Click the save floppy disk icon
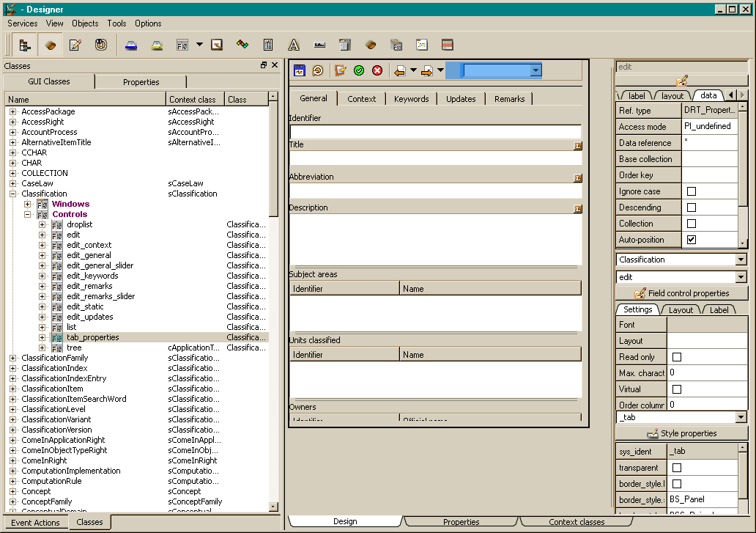756x533 pixels. click(x=299, y=70)
